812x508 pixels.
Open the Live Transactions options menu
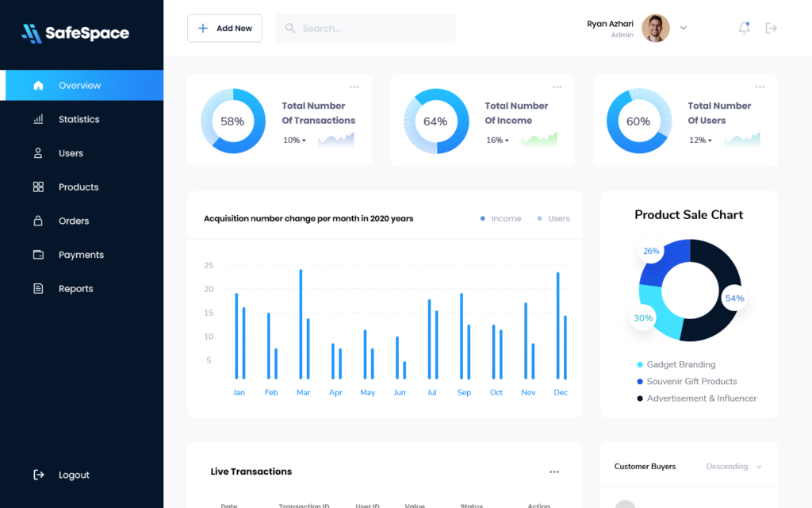pos(554,472)
